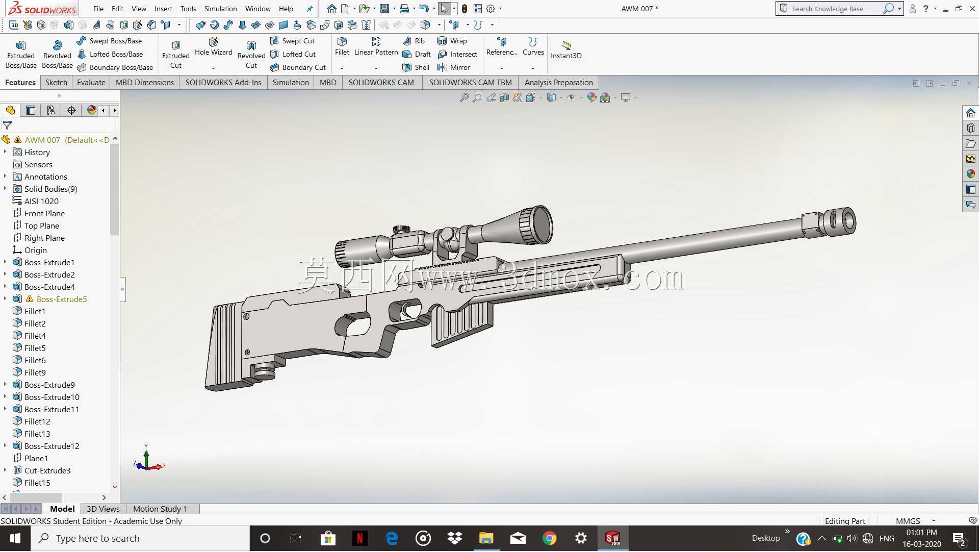
Task: Open the ConfigurationManager tab icon
Action: (51, 110)
